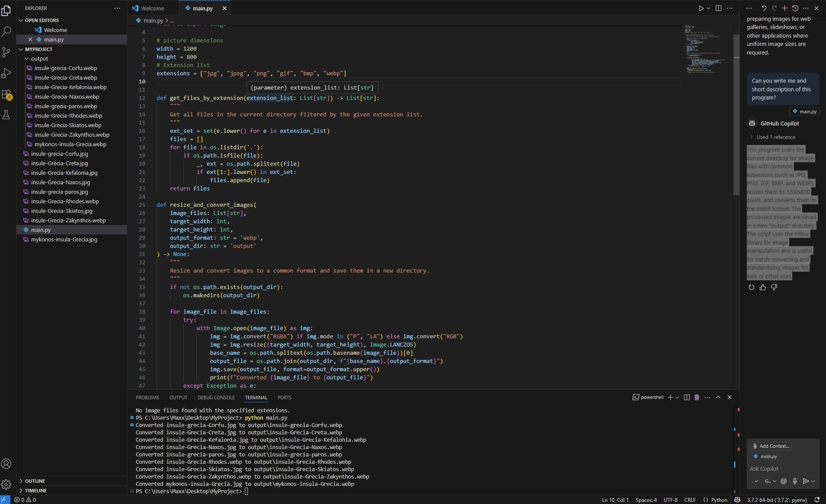Viewport: 826px width, 504px height.
Task: Give thumbs up to Copilot answer
Action: (x=762, y=287)
